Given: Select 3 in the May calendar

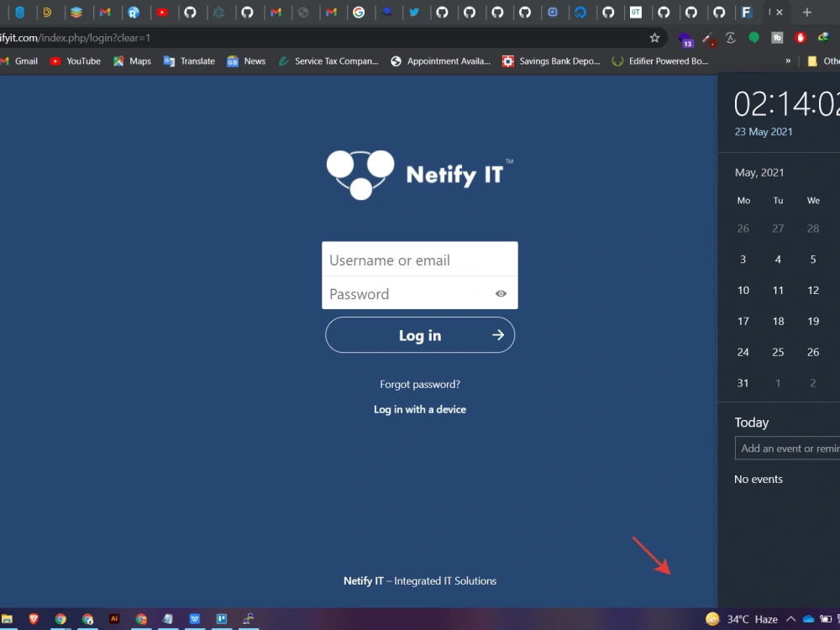Looking at the screenshot, I should tap(743, 260).
